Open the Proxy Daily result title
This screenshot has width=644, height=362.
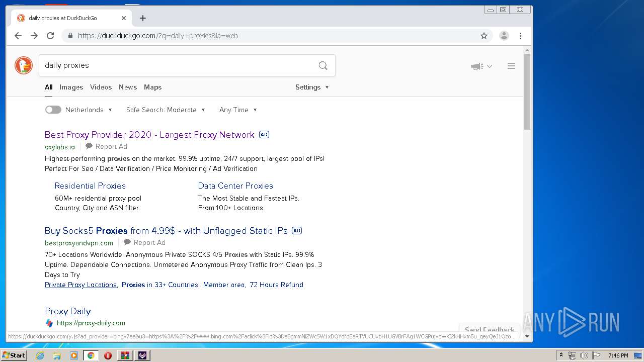tap(67, 311)
